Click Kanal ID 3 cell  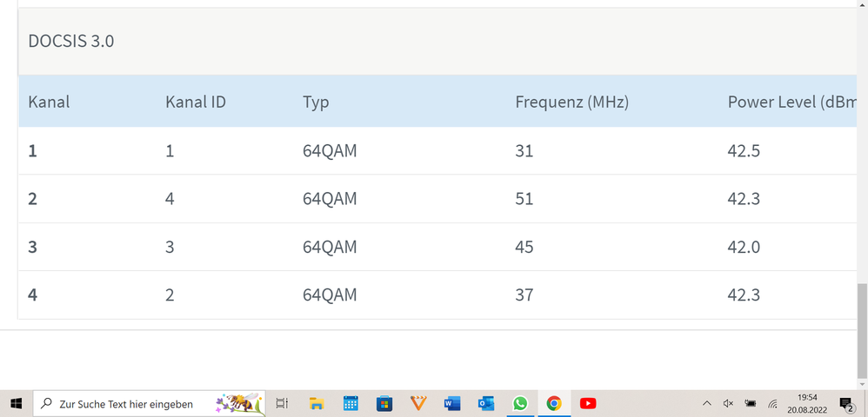[170, 247]
